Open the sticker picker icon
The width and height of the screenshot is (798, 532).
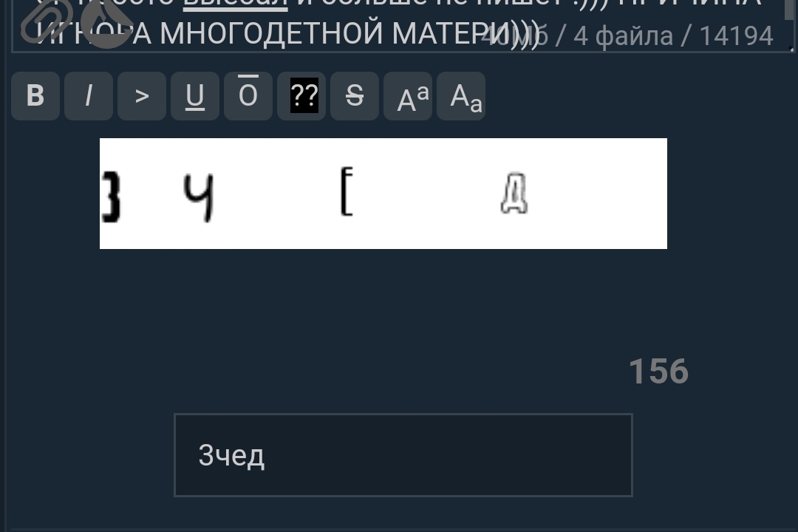point(107,23)
